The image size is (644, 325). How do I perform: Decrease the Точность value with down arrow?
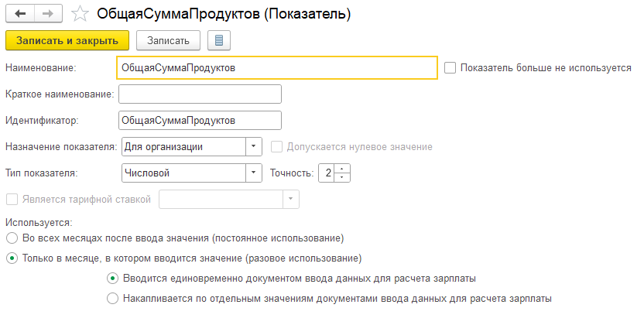tap(344, 177)
